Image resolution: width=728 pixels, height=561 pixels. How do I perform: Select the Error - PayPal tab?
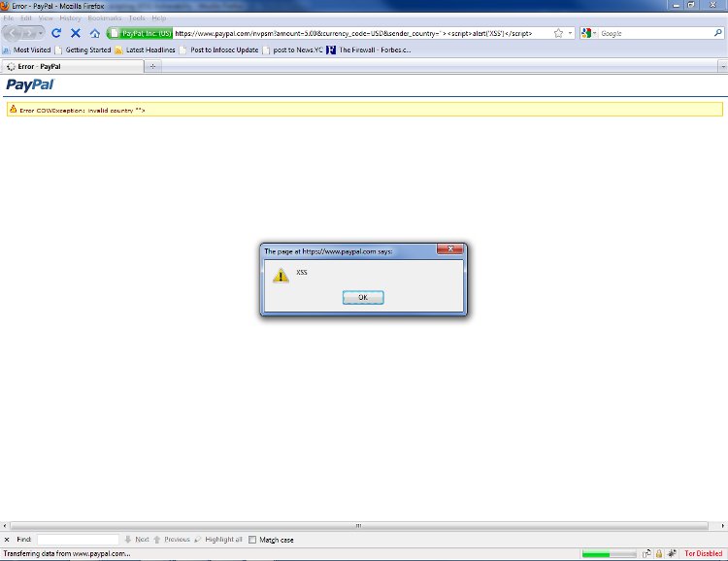click(x=73, y=66)
